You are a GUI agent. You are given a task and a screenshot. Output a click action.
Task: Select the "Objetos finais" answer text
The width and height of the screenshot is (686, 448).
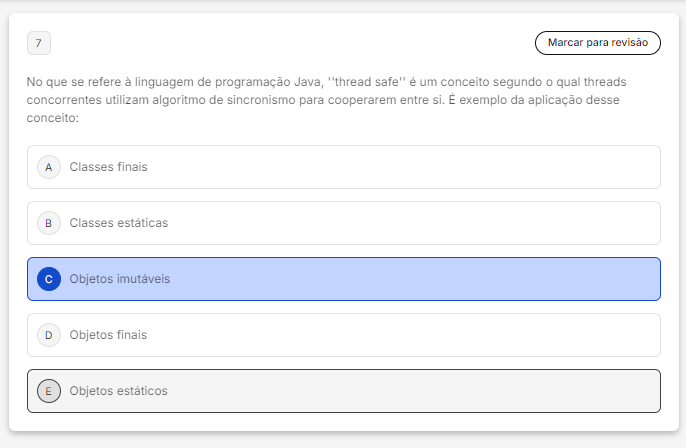[x=108, y=335]
